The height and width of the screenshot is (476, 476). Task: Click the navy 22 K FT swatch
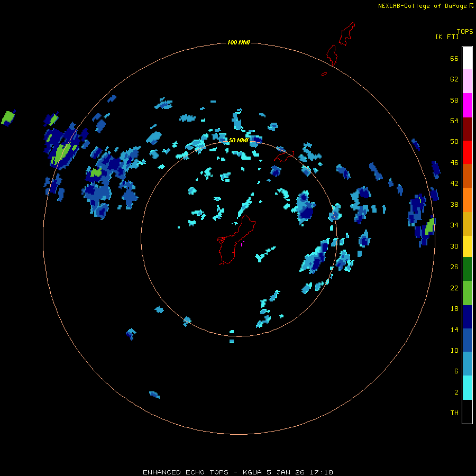467,317
